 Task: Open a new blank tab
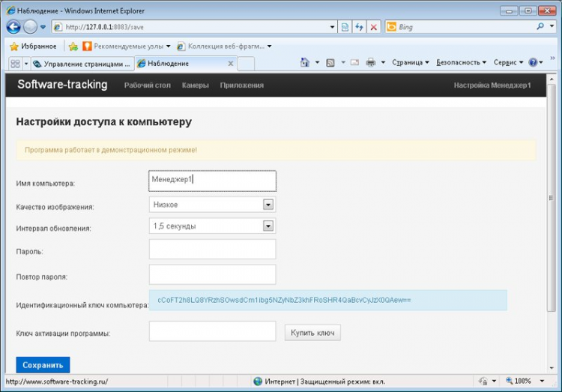(x=247, y=64)
